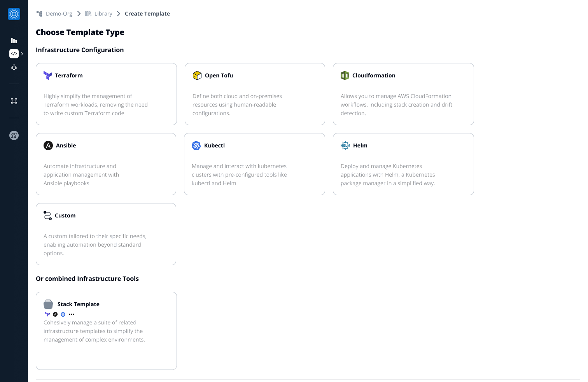Open the rocket deployments sidebar icon
This screenshot has height=382, width=588.
pyautogui.click(x=14, y=67)
